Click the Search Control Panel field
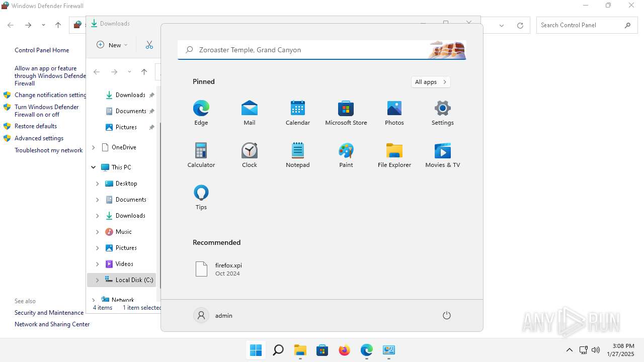This screenshot has height=362, width=644. click(586, 25)
